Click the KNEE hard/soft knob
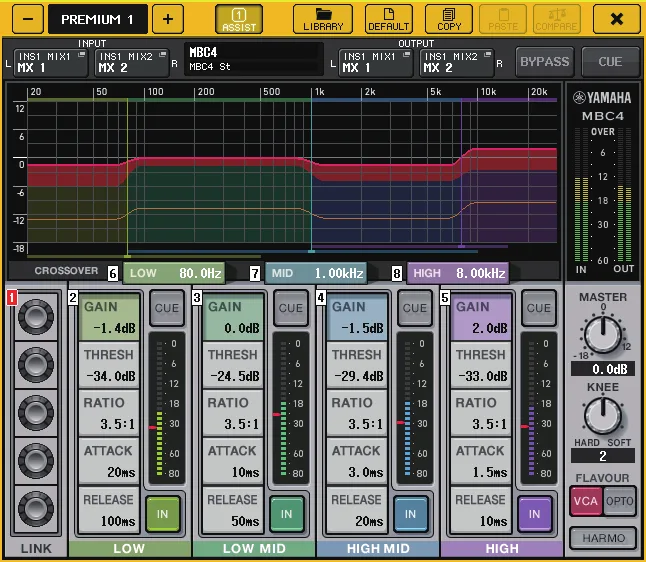Screen dimensions: 646x562 tap(602, 416)
